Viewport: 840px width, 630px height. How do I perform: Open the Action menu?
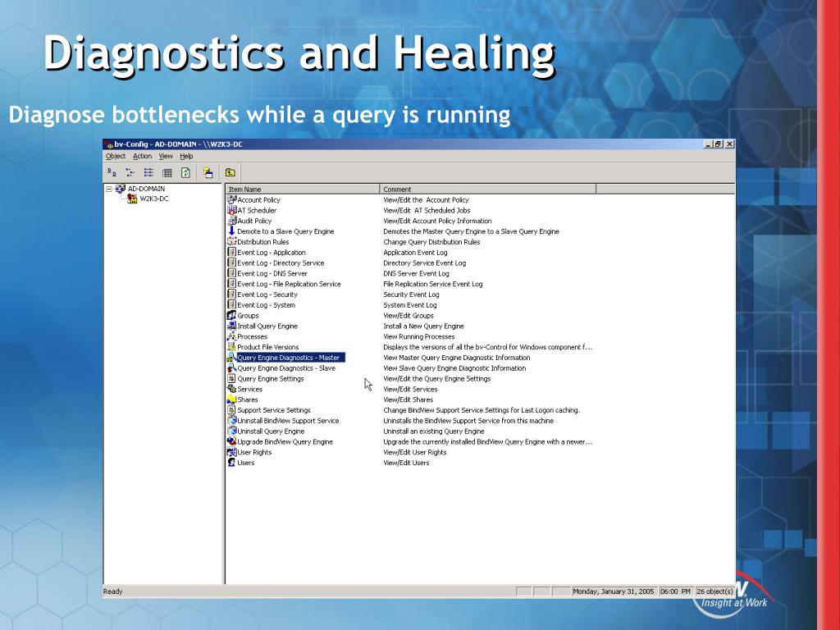[x=142, y=156]
